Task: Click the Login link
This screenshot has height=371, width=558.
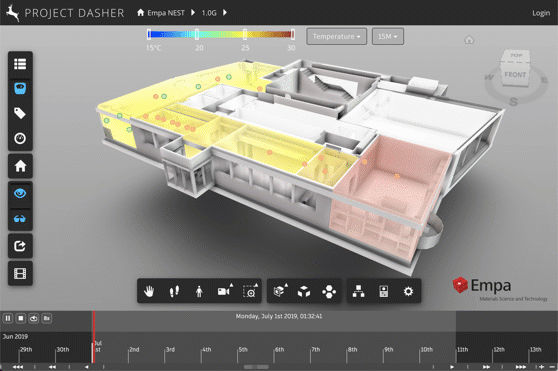Action: pos(541,13)
